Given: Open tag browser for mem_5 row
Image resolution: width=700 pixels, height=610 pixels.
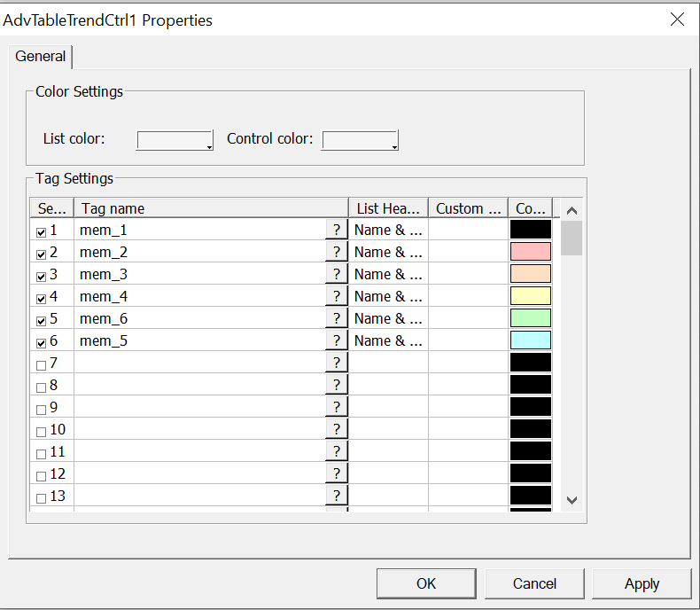Looking at the screenshot, I should click(337, 340).
